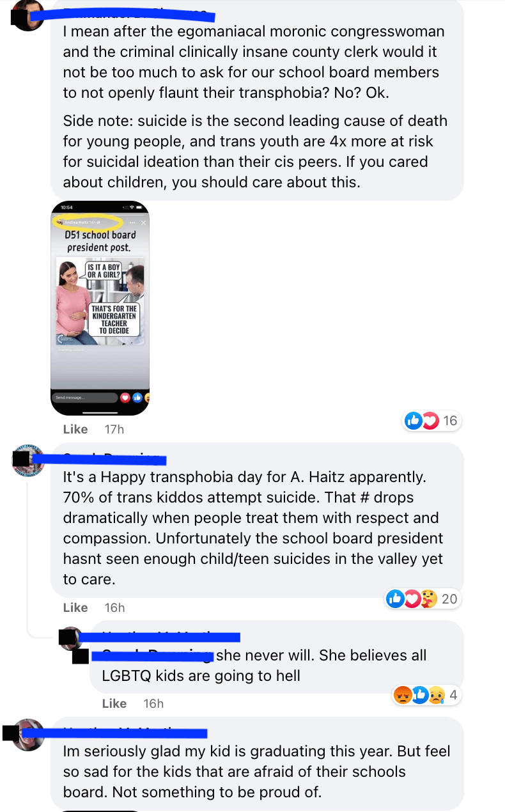Click the heart reaction in the story screenshot
Viewport: 505px width, 812px height.
pos(125,398)
